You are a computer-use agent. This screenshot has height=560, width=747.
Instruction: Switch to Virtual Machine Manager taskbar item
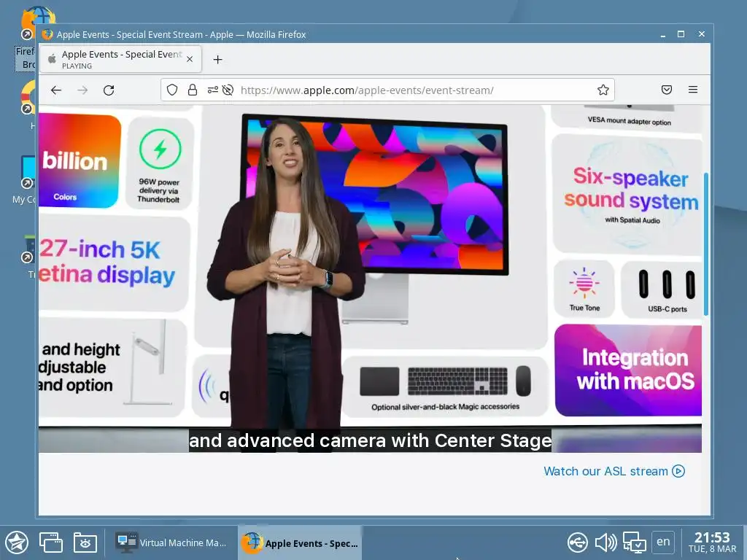(x=172, y=542)
